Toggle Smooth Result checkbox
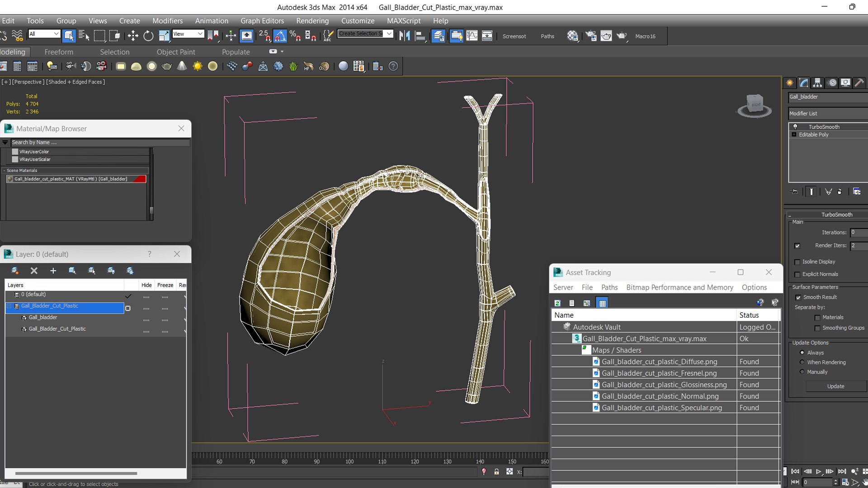Image resolution: width=868 pixels, height=488 pixels. pos(798,297)
